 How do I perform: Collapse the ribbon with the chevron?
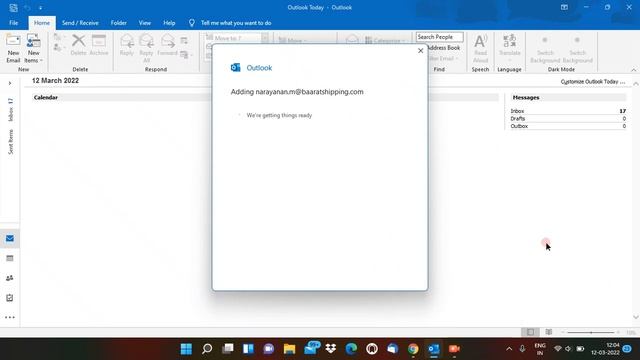pos(633,70)
